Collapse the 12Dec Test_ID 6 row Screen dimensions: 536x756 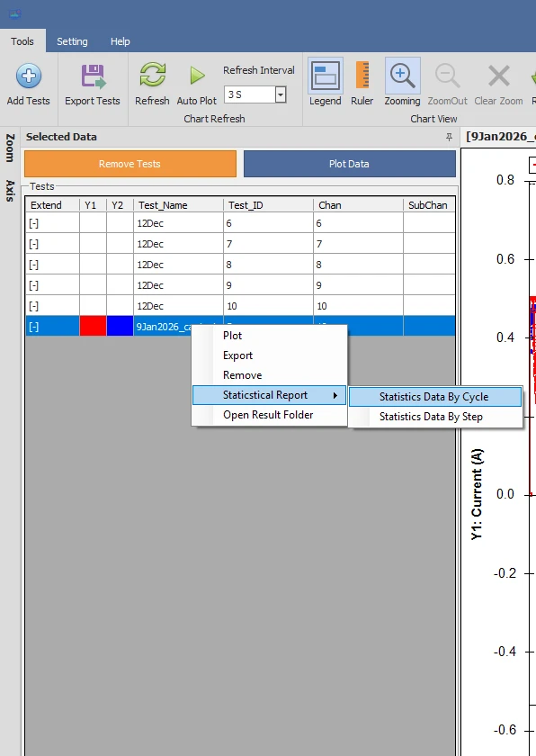coord(33,223)
